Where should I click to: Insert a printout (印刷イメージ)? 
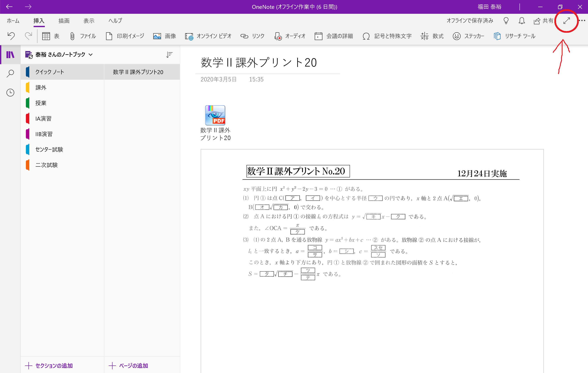pos(125,36)
